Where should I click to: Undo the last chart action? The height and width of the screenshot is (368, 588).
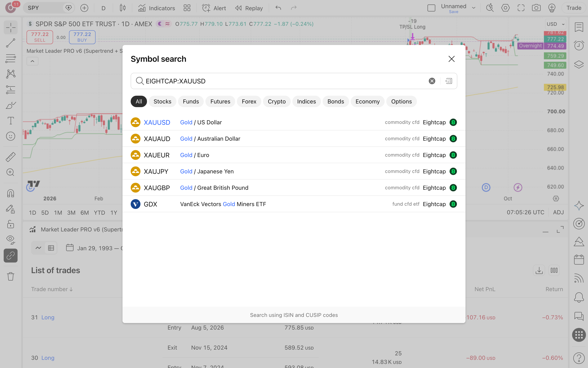278,8
